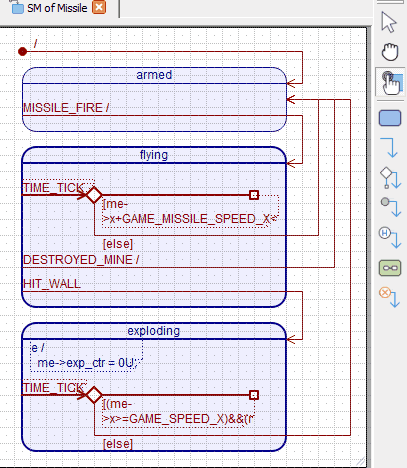Click the TIME_TICK choice diamond in flying

point(94,195)
